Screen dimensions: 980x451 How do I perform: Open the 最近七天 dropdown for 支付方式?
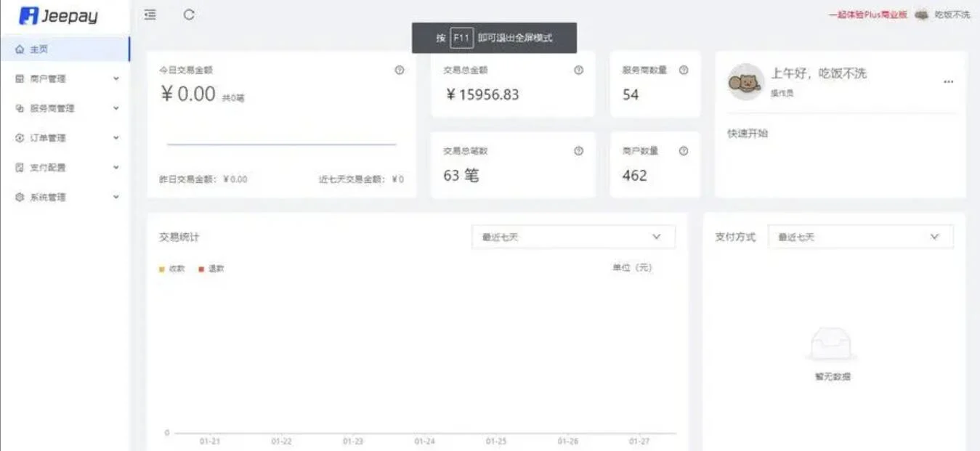[860, 236]
